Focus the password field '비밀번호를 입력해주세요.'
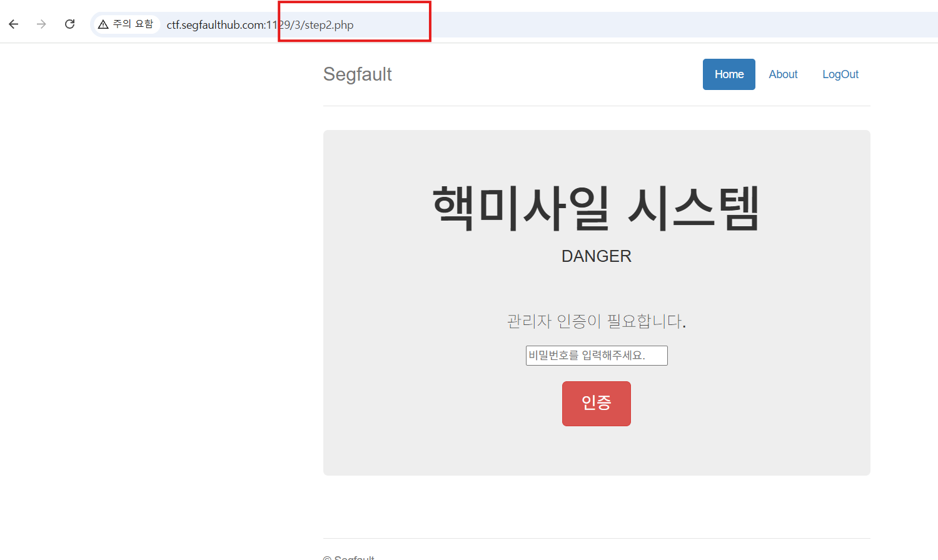This screenshot has height=560, width=938. coord(596,356)
